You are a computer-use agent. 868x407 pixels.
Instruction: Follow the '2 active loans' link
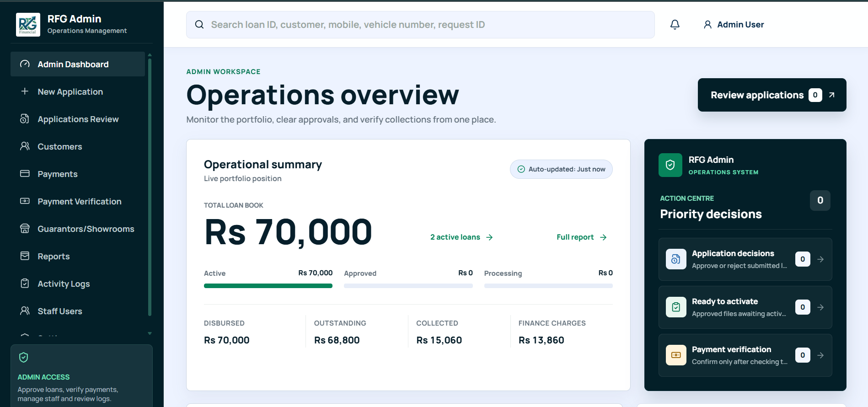[x=461, y=237]
